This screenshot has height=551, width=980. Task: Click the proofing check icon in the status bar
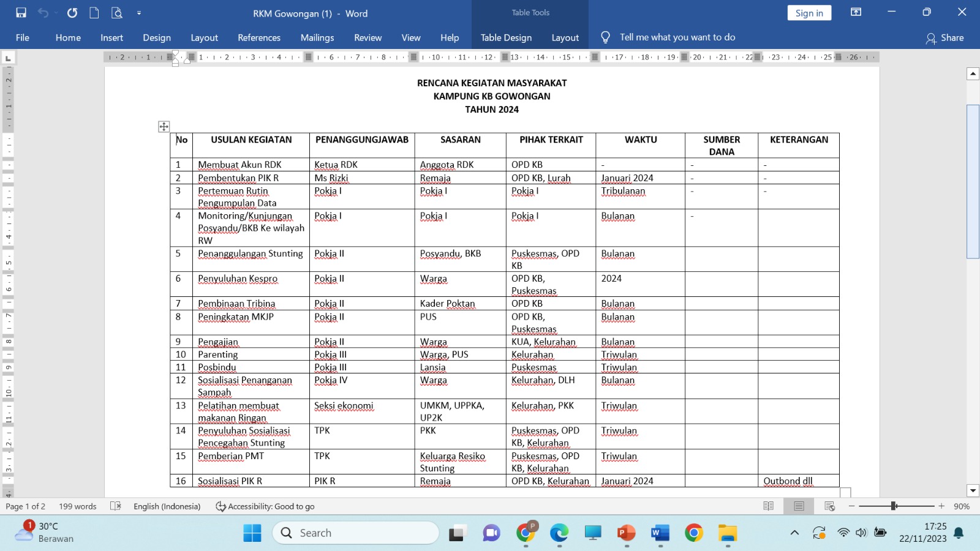tap(115, 506)
